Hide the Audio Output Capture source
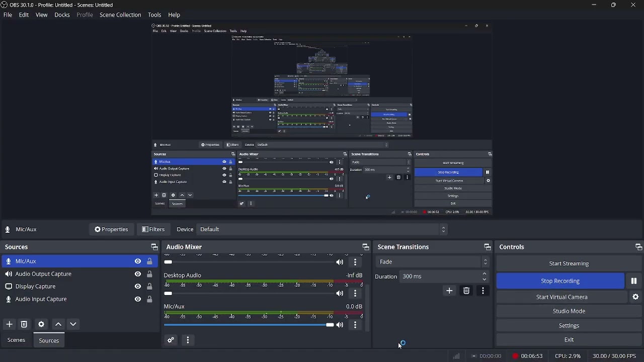 point(138,275)
